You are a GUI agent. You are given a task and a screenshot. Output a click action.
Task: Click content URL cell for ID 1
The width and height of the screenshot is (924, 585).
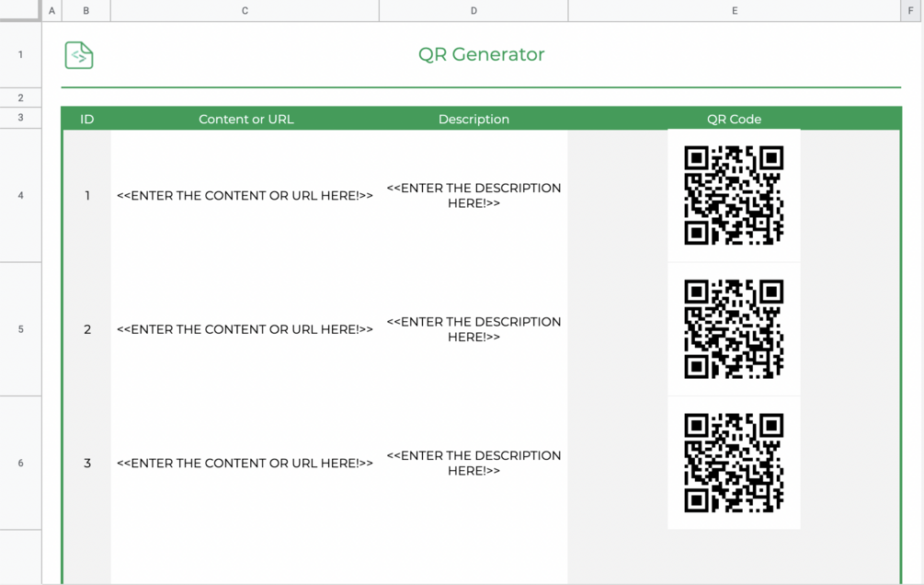point(245,196)
